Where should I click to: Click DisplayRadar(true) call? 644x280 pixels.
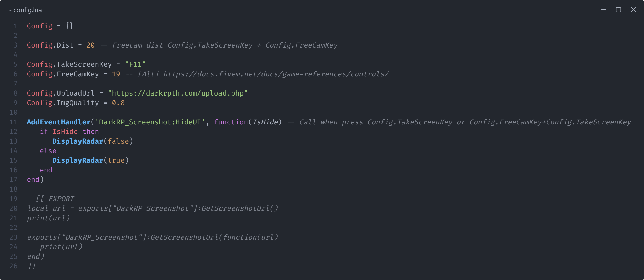click(90, 160)
